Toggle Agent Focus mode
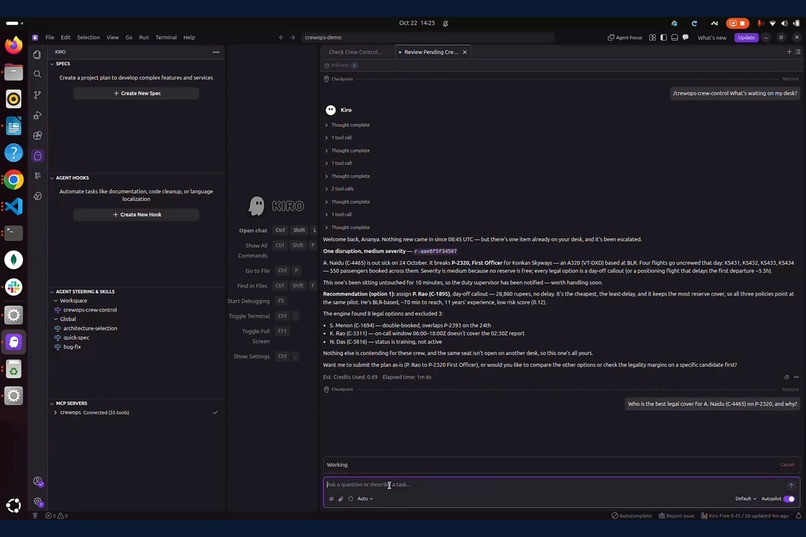 click(x=625, y=38)
